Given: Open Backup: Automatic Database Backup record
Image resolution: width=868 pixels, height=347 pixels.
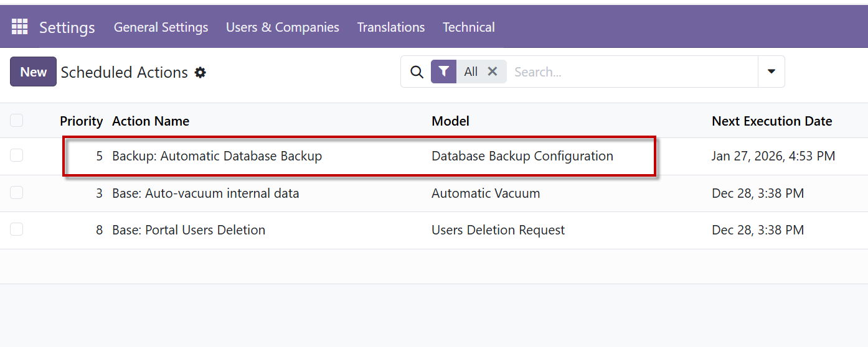Looking at the screenshot, I should point(217,156).
